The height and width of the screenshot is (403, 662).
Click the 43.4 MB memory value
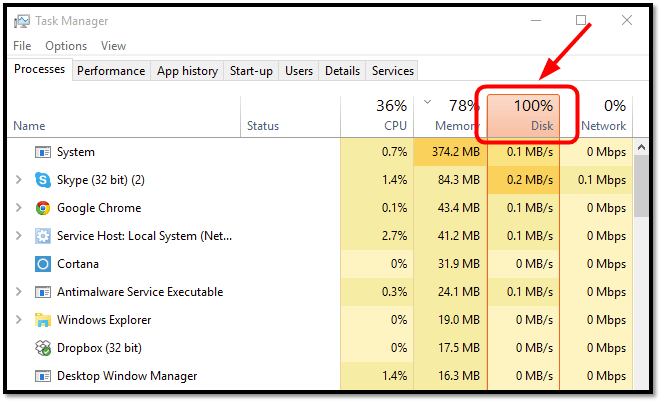(x=459, y=208)
